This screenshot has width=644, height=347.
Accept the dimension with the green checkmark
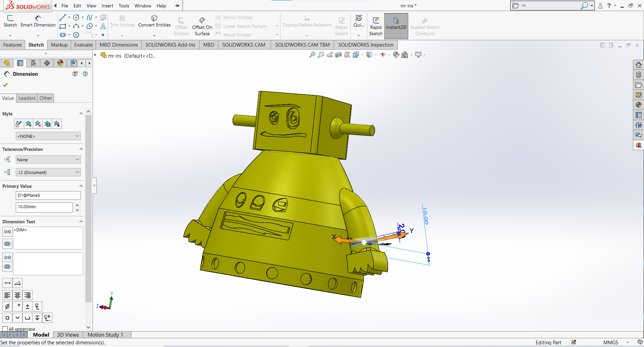tap(5, 85)
